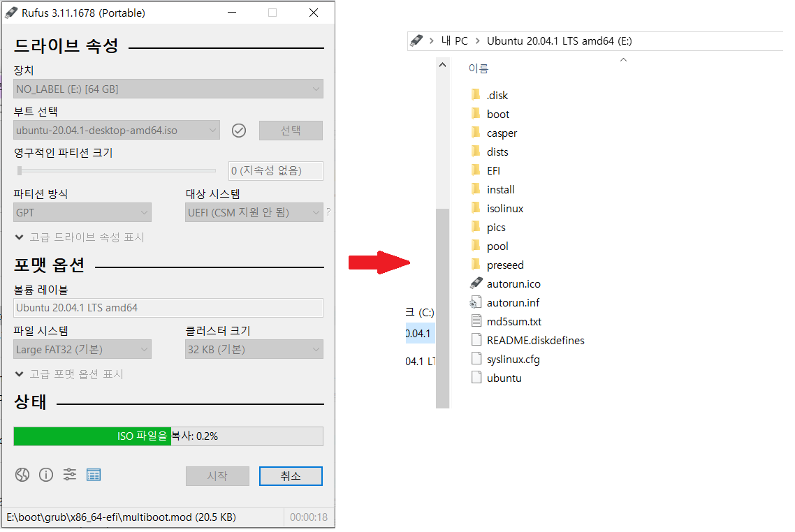Open Rufus settings sliders icon
This screenshot has width=795, height=532.
click(x=69, y=475)
